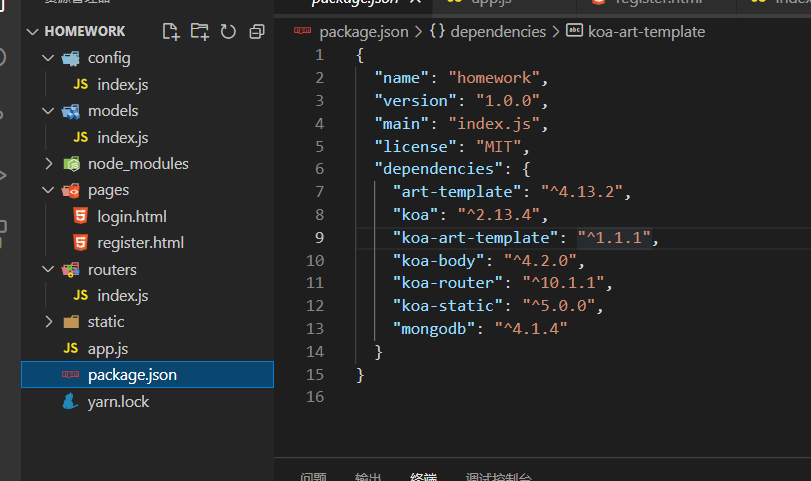The width and height of the screenshot is (811, 481).
Task: Open the 调试控制台 (Debug Console) panel tab
Action: pos(498,477)
